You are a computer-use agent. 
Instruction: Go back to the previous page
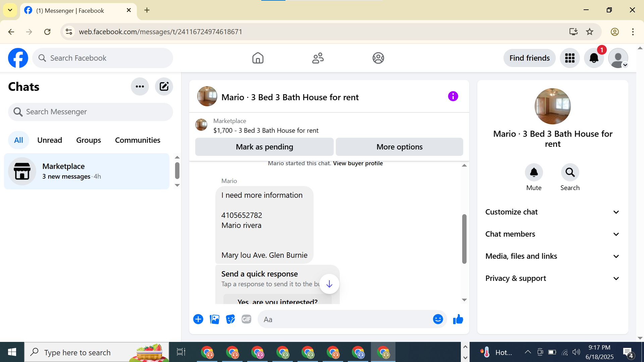(11, 32)
